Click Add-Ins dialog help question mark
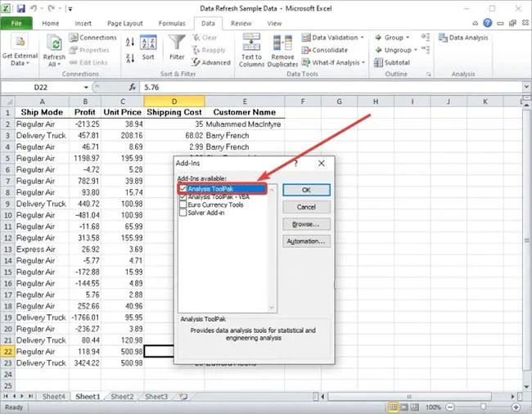The image size is (532, 414). [x=295, y=164]
